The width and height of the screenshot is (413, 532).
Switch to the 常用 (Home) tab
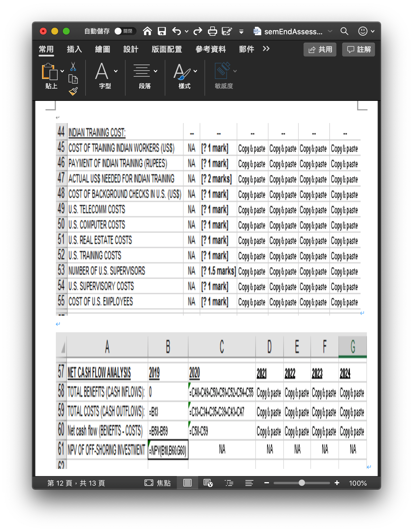(x=46, y=49)
